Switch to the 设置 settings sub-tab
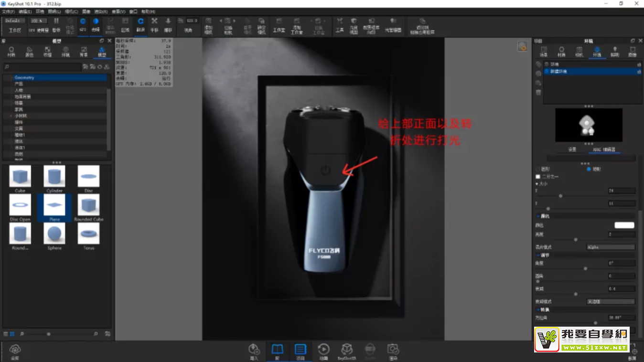Screen dimensions: 644x362 pos(572,149)
